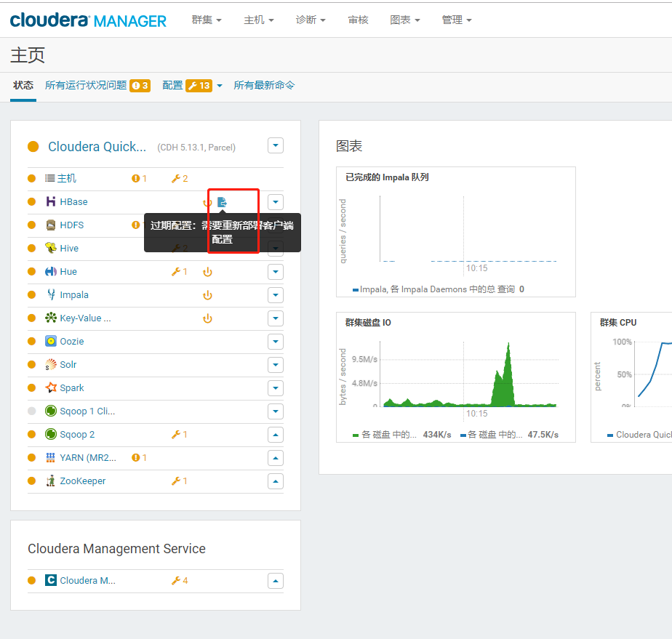Image resolution: width=672 pixels, height=639 pixels.
Task: Click the Key-Value restart-needed power icon
Action: coord(207,318)
